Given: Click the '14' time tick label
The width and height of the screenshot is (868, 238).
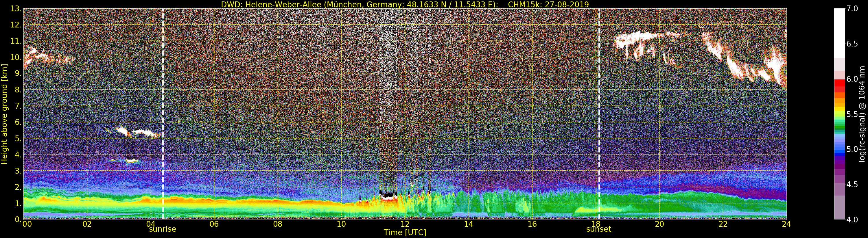Looking at the screenshot, I should click(x=468, y=224).
